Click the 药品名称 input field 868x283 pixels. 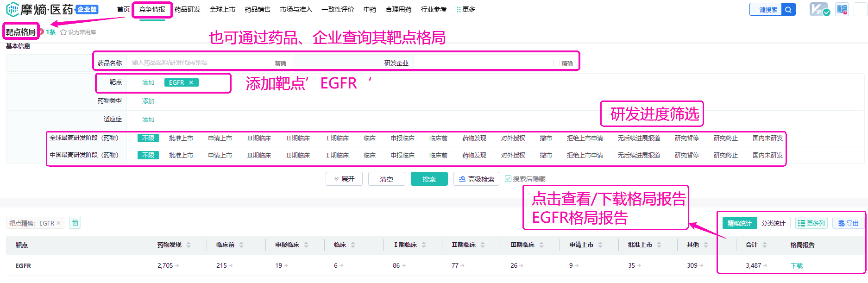click(197, 63)
